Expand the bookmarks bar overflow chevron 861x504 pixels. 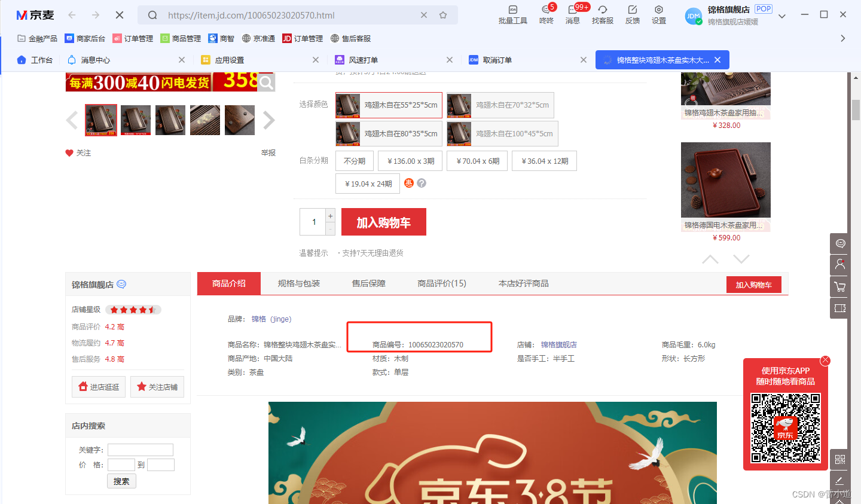tap(843, 38)
